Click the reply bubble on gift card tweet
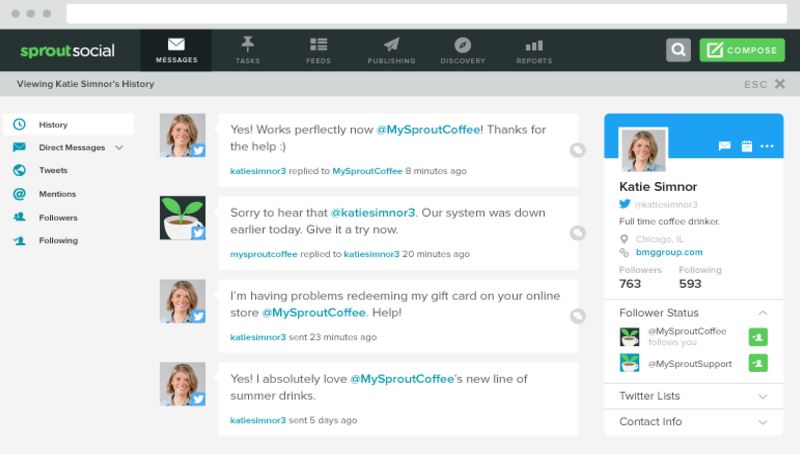The height and width of the screenshot is (454, 800). tap(578, 316)
